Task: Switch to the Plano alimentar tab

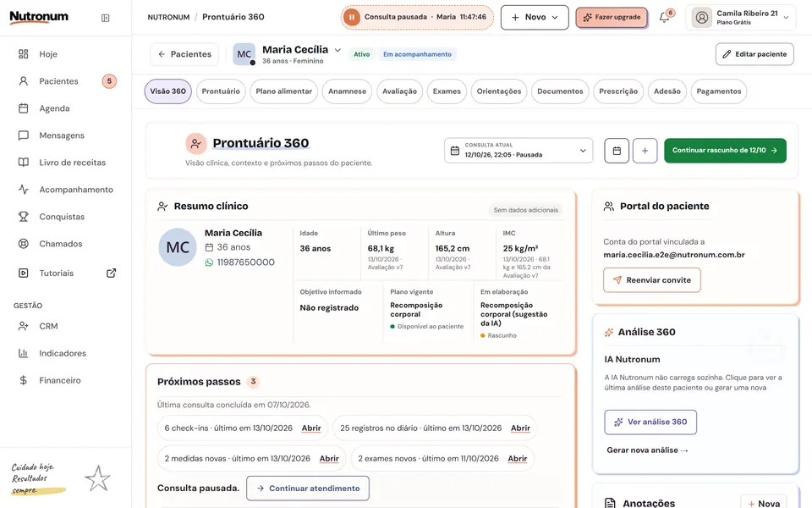Action: (284, 91)
